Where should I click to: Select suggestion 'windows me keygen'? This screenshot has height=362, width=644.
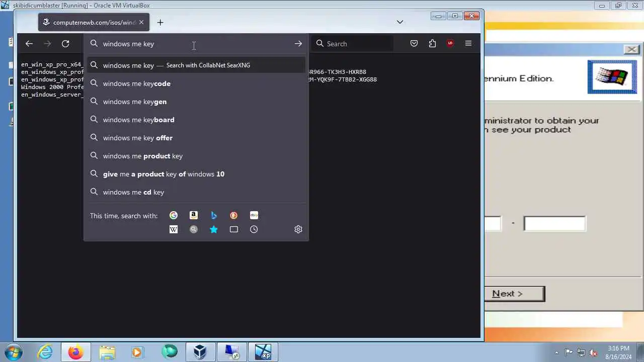196,102
